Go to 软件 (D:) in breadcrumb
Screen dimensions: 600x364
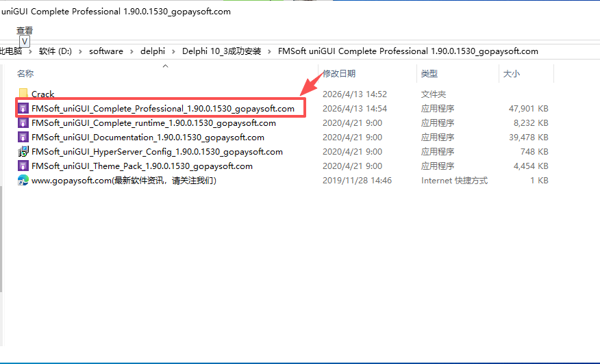55,51
